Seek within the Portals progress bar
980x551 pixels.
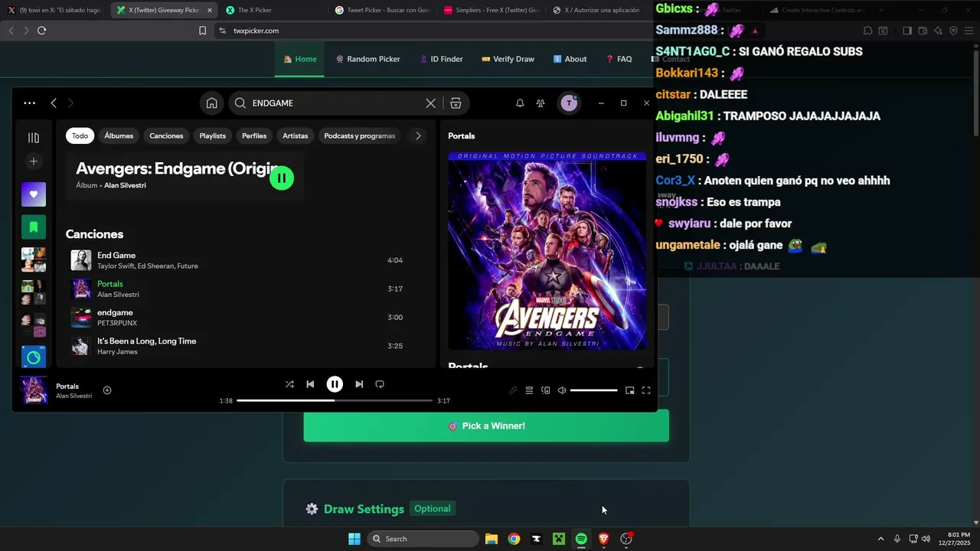[x=335, y=400]
